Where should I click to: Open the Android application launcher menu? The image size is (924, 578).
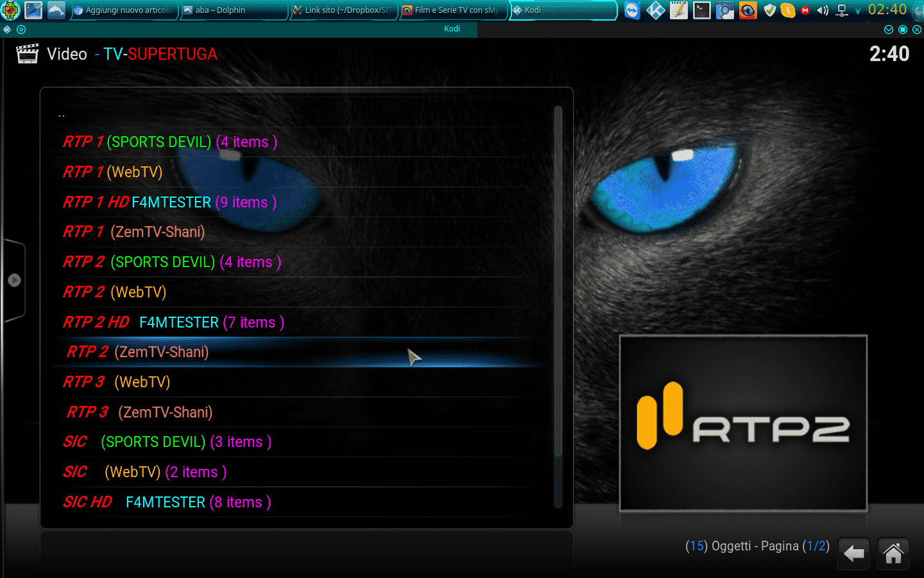coord(10,10)
